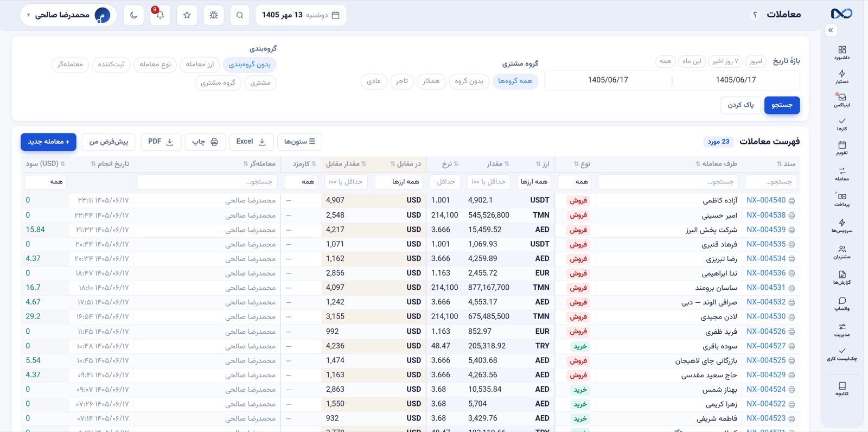
Task: Open گزارش‌ها reports in the sidebar
Action: point(842,278)
